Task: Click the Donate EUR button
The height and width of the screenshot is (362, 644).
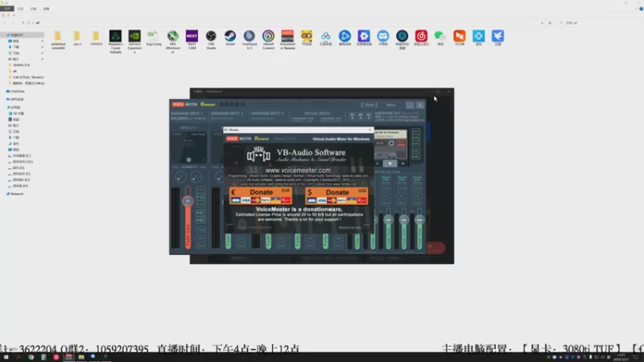Action: tap(261, 195)
